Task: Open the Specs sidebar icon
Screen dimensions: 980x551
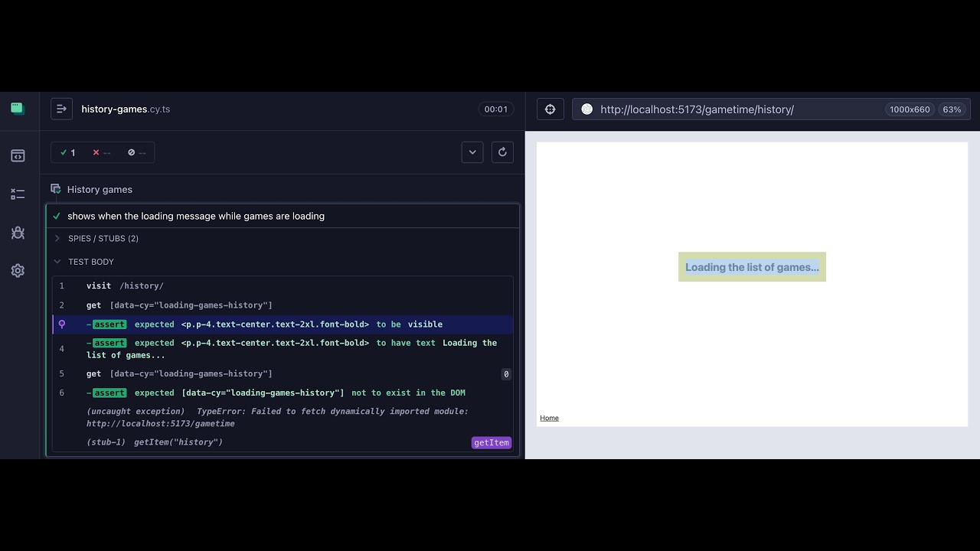Action: pyautogui.click(x=18, y=156)
